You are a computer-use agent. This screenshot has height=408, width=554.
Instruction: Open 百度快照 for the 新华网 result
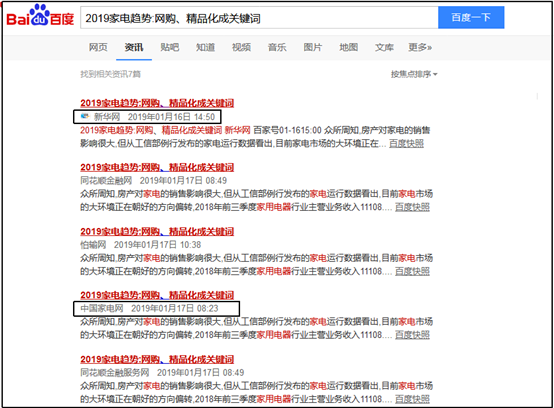pos(406,143)
